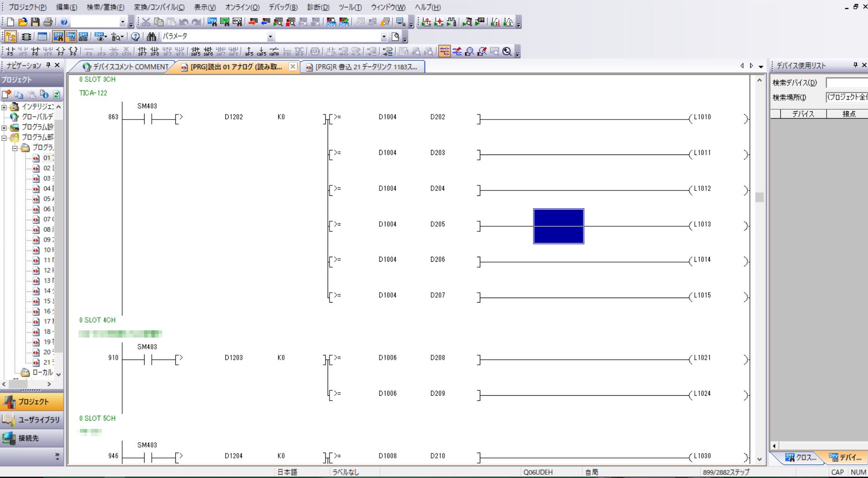Viewport: 868px width, 478px height.
Task: Open the 編集(E) menu
Action: point(66,7)
